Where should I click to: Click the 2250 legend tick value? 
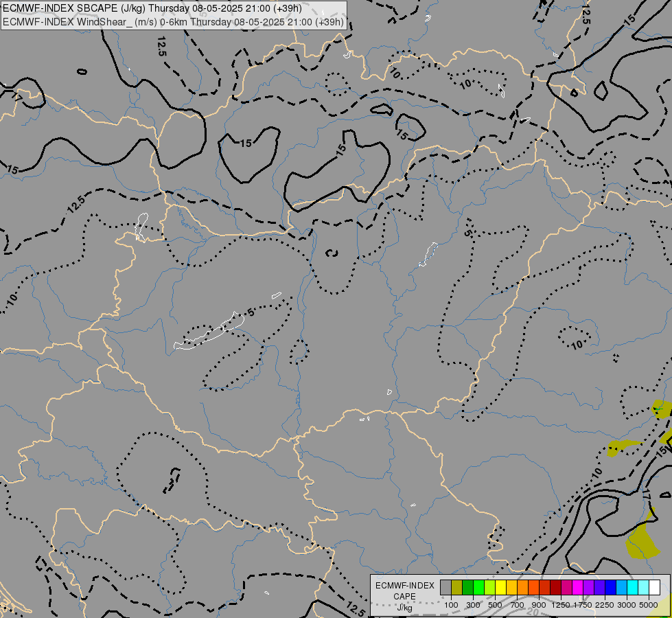point(605,605)
